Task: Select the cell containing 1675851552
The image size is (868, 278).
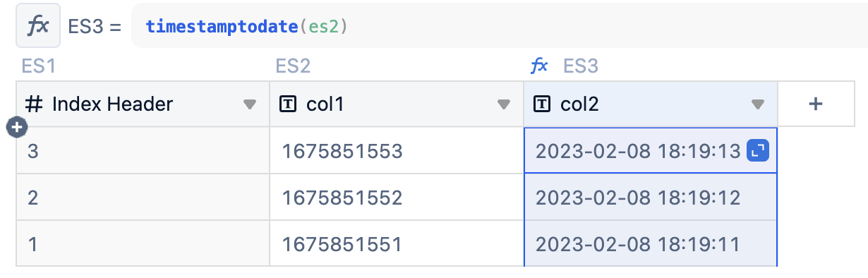Action: point(397,197)
